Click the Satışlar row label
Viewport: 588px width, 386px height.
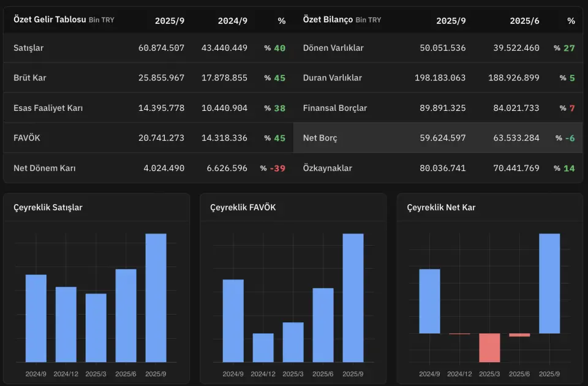(28, 48)
